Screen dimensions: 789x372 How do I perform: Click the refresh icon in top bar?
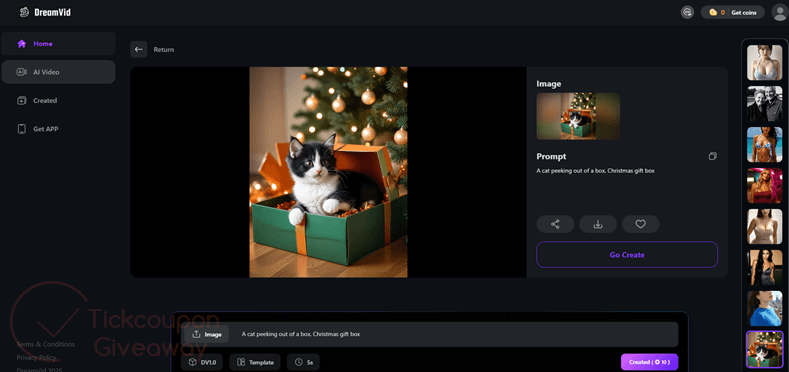[687, 12]
